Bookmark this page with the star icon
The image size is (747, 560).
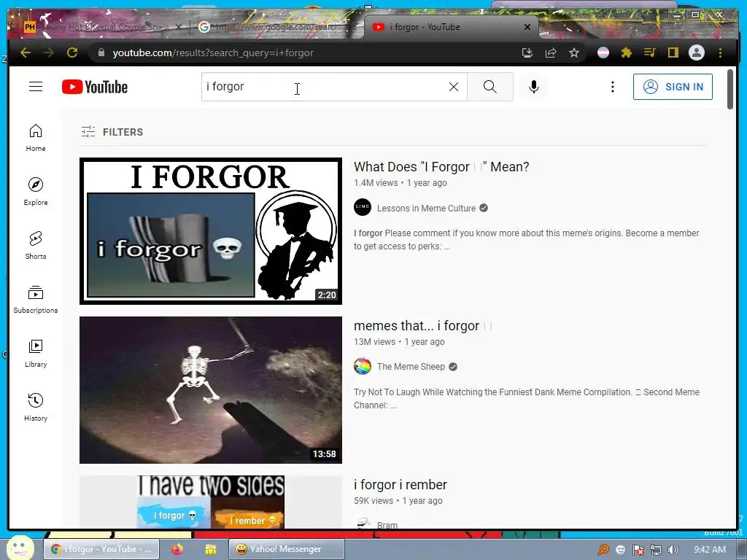[x=574, y=52]
